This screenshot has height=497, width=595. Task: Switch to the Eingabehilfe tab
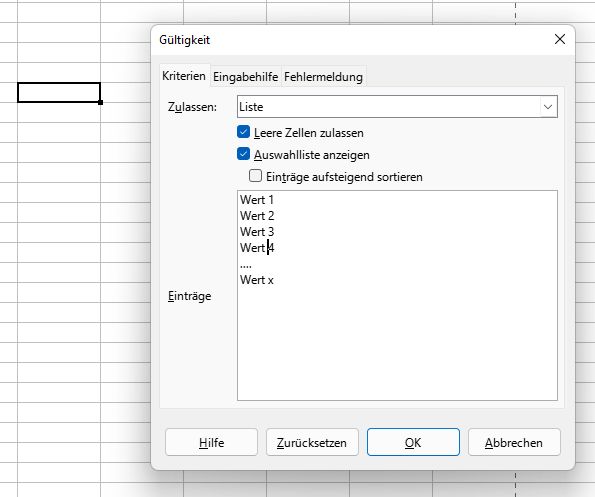pos(246,77)
